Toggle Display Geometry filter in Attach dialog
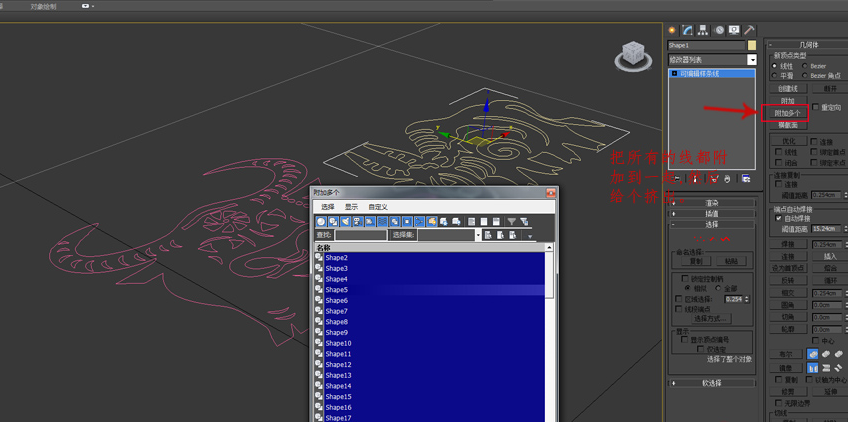Viewport: 848px width, 422px height. [x=321, y=222]
